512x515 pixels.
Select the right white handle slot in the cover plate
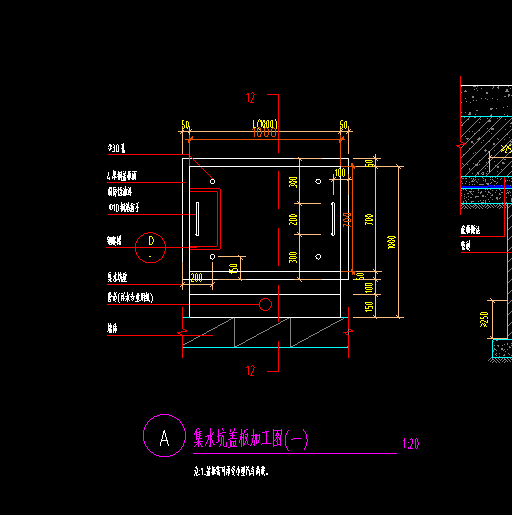[x=333, y=219]
